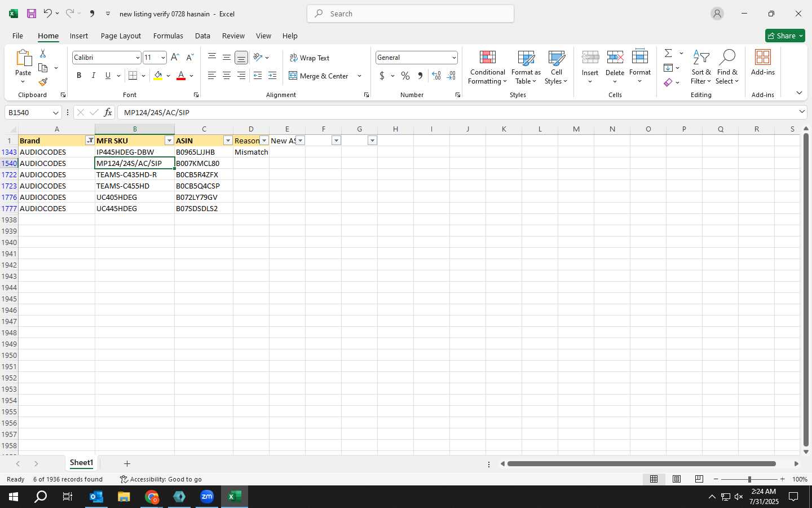Click the Format Painter brush icon
Viewport: 812px width, 508px height.
coord(43,82)
